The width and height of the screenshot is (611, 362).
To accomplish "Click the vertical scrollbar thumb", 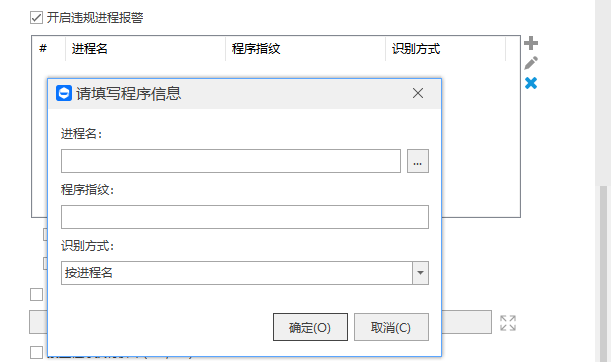I will [x=603, y=273].
